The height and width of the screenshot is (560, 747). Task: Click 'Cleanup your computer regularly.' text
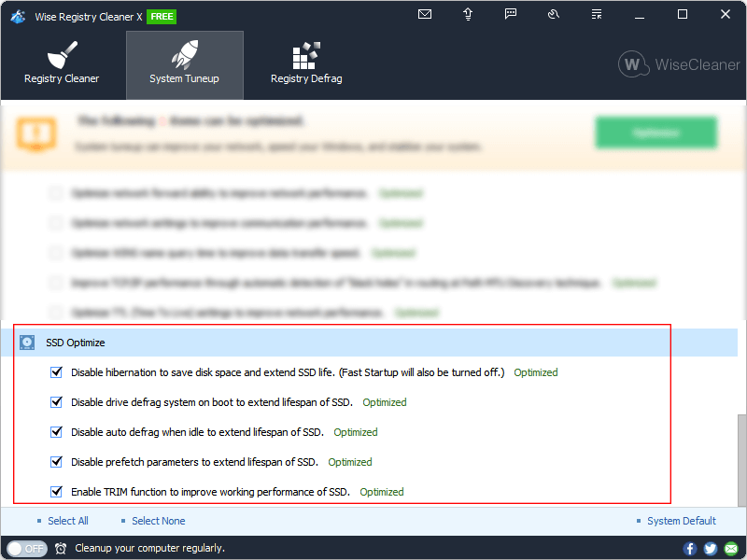(149, 548)
